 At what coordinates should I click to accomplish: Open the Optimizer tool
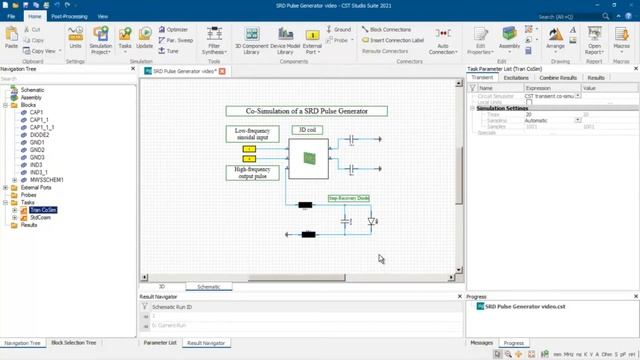coord(173,29)
